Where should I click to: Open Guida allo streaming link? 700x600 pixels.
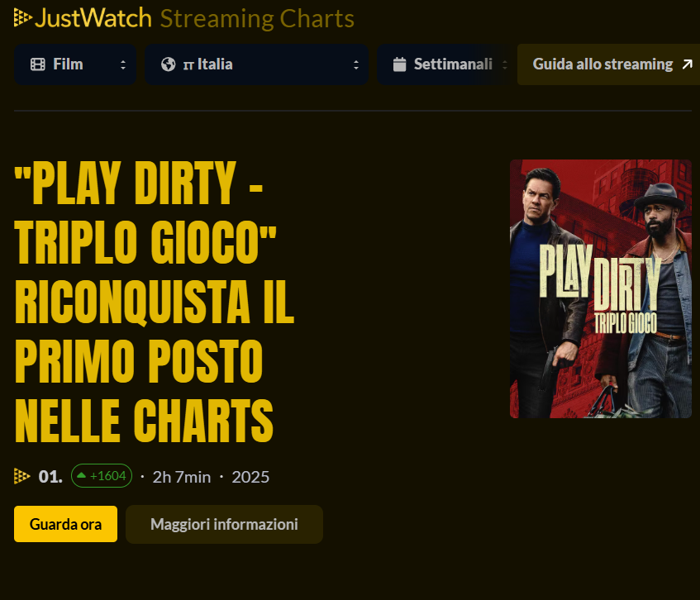pyautogui.click(x=608, y=64)
